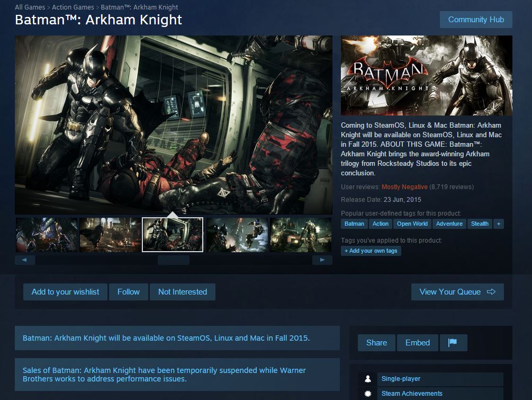This screenshot has width=532, height=400.
Task: Follow this game
Action: pos(129,292)
